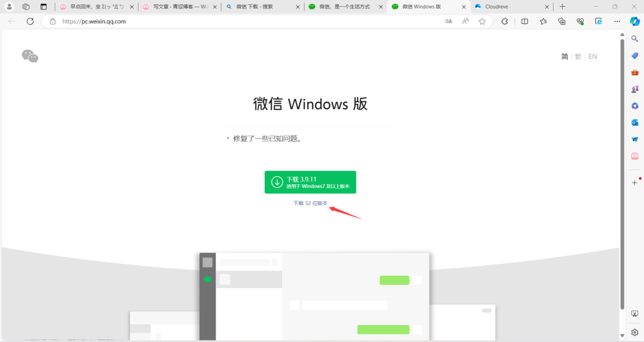Open sidebar Microsoft 365 icon
This screenshot has width=644, height=342.
(x=635, y=106)
